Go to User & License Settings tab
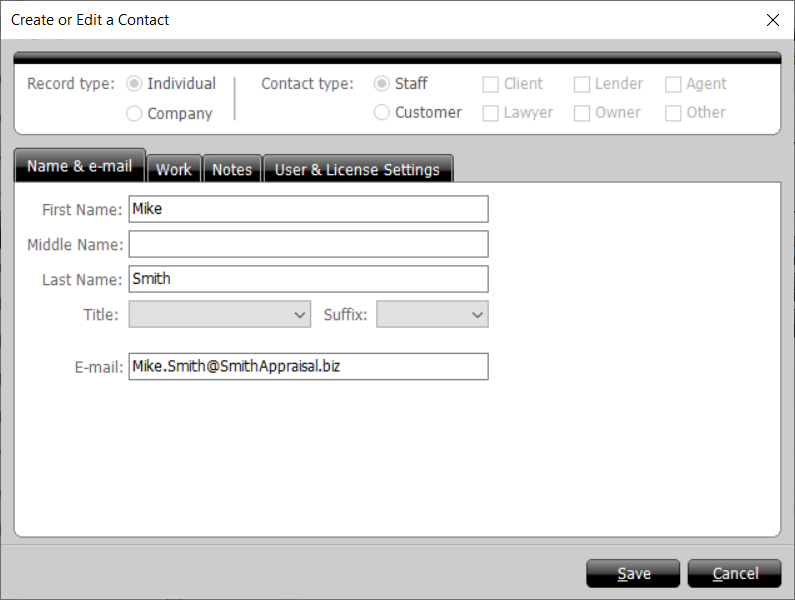The width and height of the screenshot is (795, 600). point(357,169)
